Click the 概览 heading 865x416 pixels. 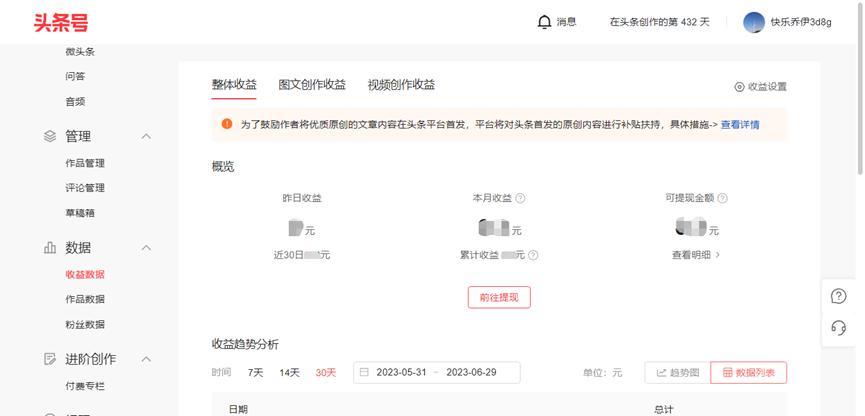click(223, 167)
